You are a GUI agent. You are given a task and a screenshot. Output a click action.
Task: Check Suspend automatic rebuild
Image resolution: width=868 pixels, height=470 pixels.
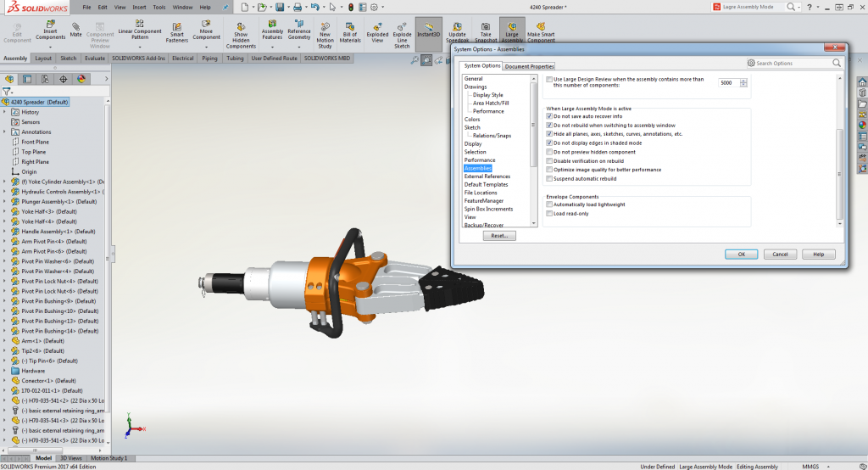coord(549,178)
